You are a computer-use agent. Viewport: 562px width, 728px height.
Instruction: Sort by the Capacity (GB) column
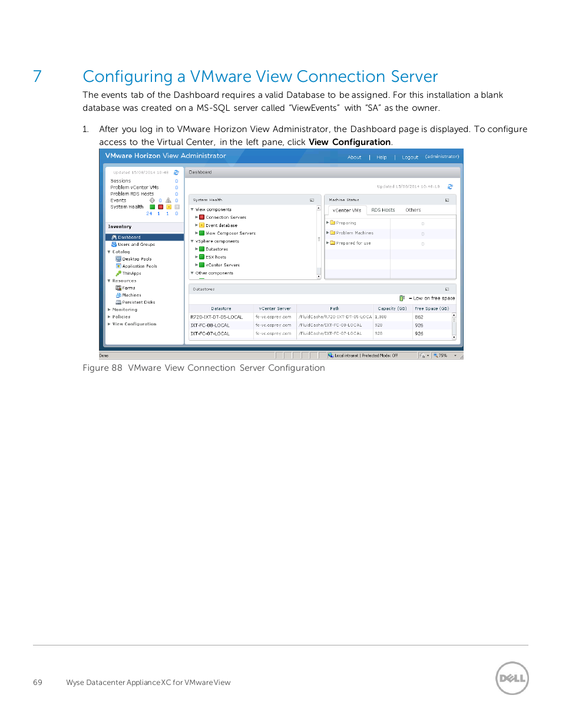coord(392,309)
